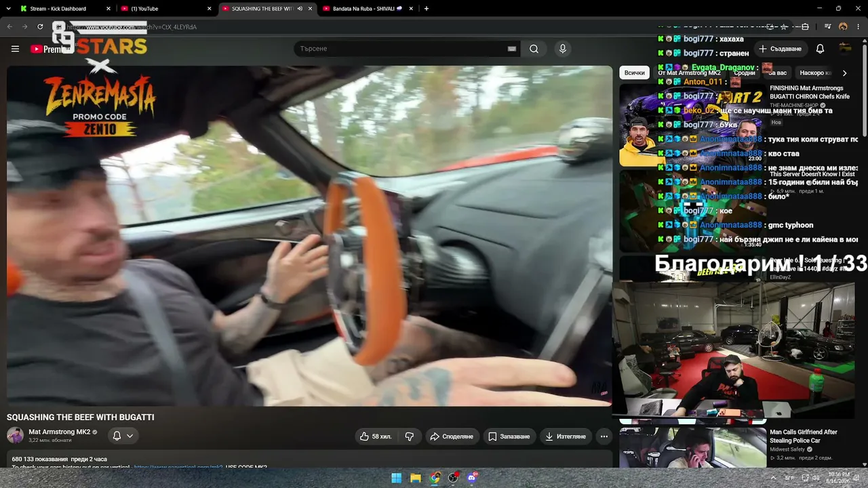The width and height of the screenshot is (868, 488).
Task: Click the main video player to pause
Action: tap(309, 236)
